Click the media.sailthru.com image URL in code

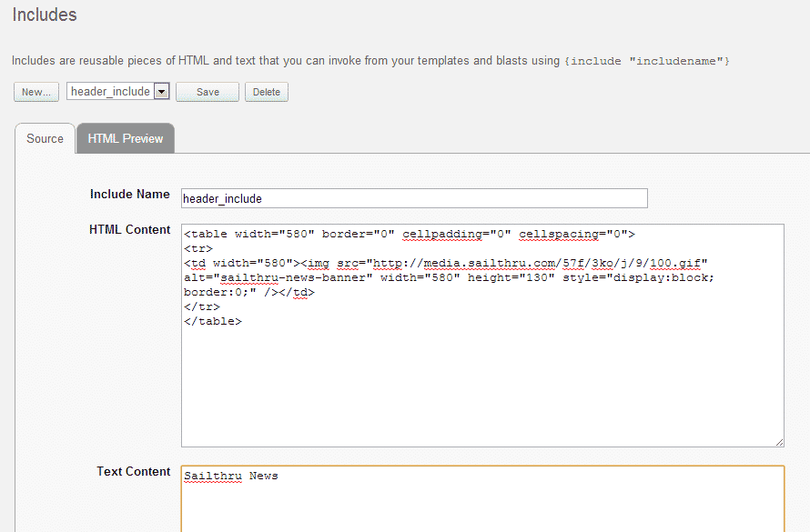pos(537,263)
